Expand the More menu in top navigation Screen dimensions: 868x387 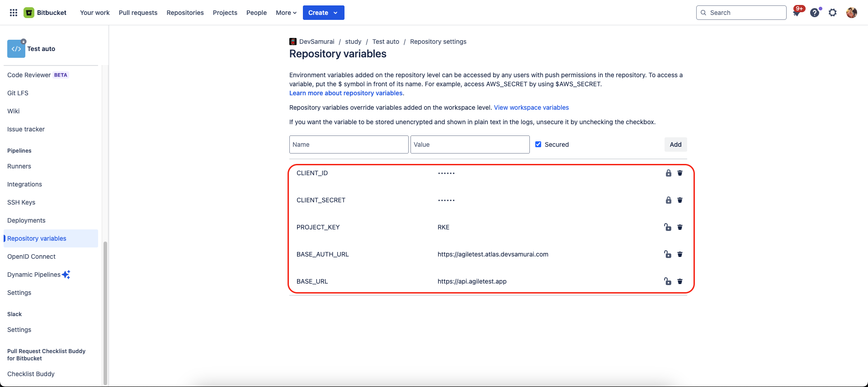(x=286, y=13)
